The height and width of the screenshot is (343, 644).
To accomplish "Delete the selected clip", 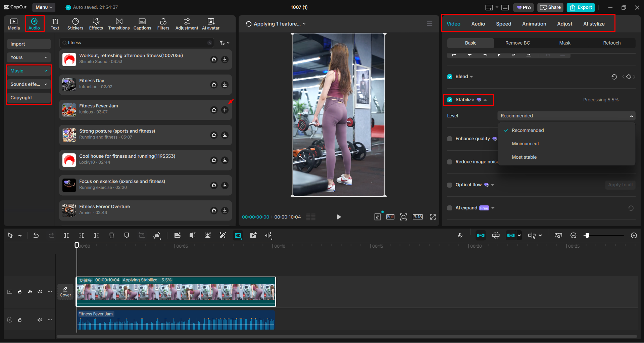I will click(111, 235).
